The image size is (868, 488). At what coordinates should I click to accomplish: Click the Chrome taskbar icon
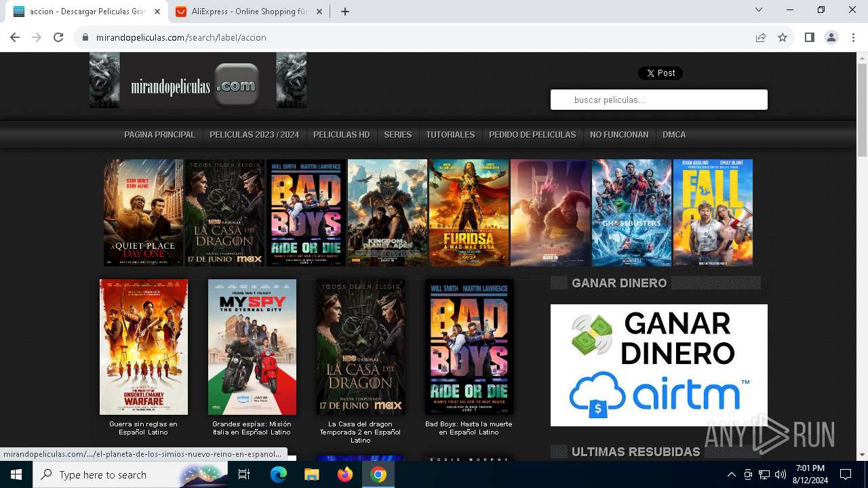378,474
